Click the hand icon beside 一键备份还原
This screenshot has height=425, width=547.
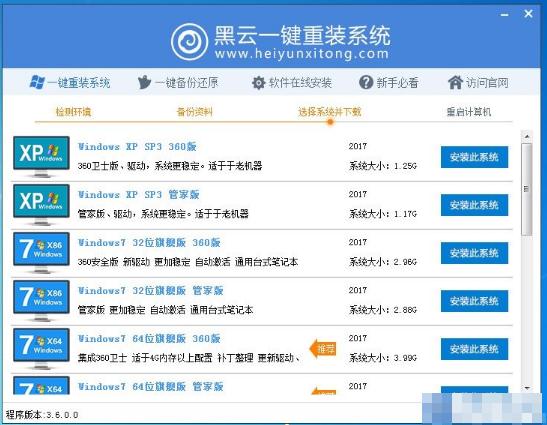point(144,83)
